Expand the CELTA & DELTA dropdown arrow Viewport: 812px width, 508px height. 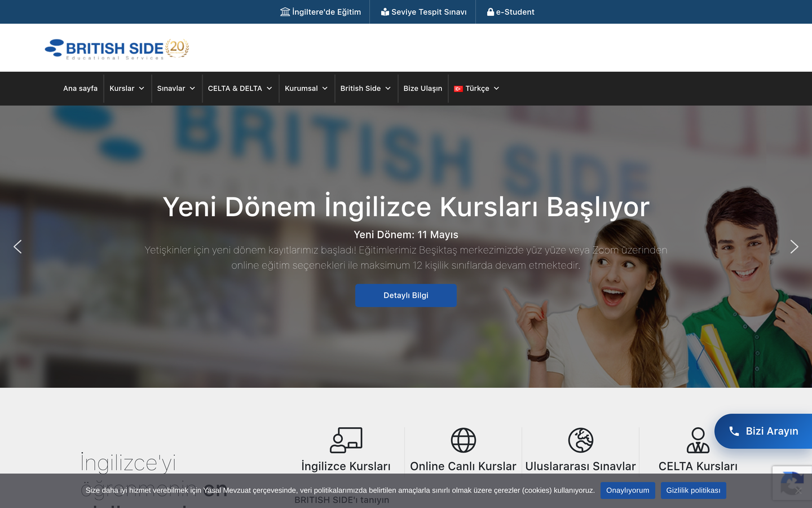point(270,89)
